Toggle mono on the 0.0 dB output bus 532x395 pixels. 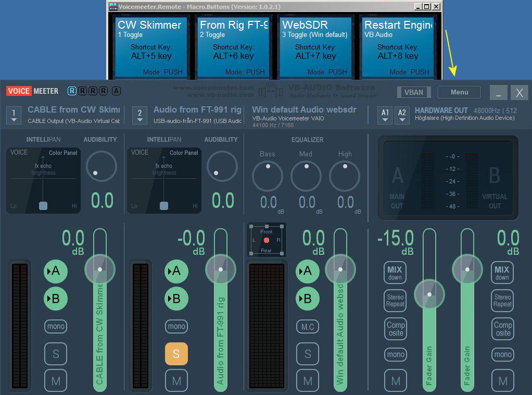[x=503, y=354]
